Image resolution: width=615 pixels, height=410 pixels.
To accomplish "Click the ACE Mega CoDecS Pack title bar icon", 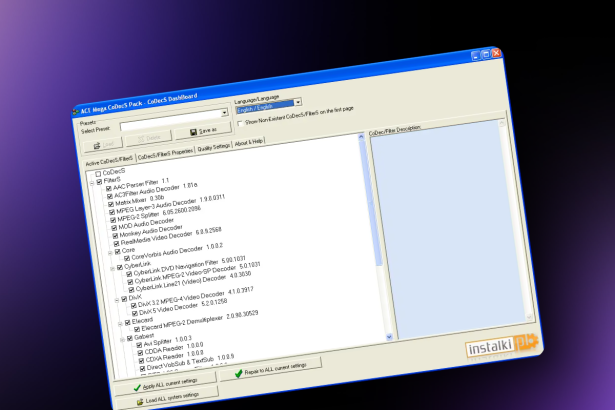I will point(76,112).
